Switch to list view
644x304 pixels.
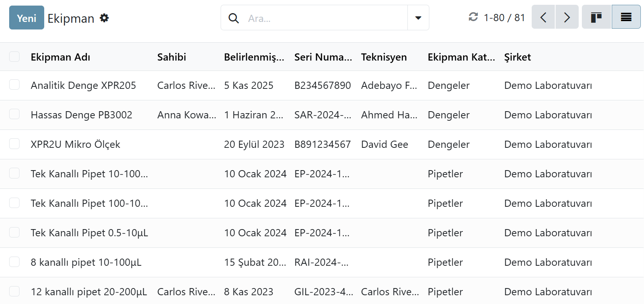coord(626,18)
